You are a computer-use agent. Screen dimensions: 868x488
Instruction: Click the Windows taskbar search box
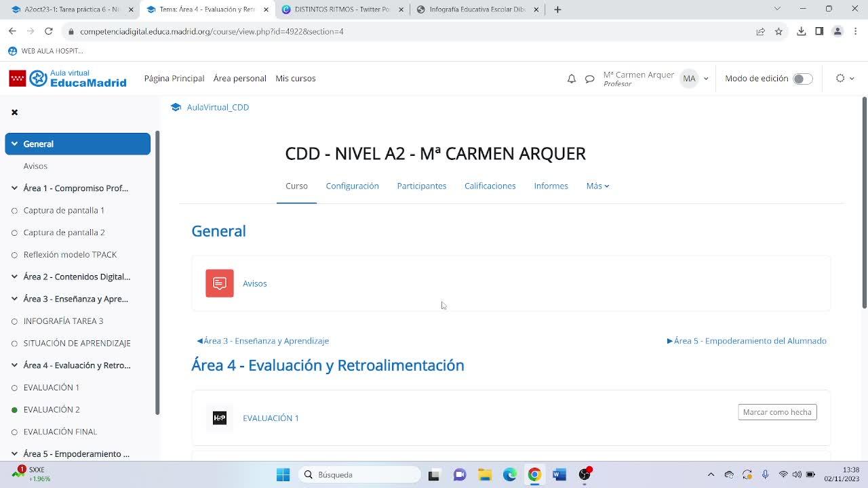point(359,474)
